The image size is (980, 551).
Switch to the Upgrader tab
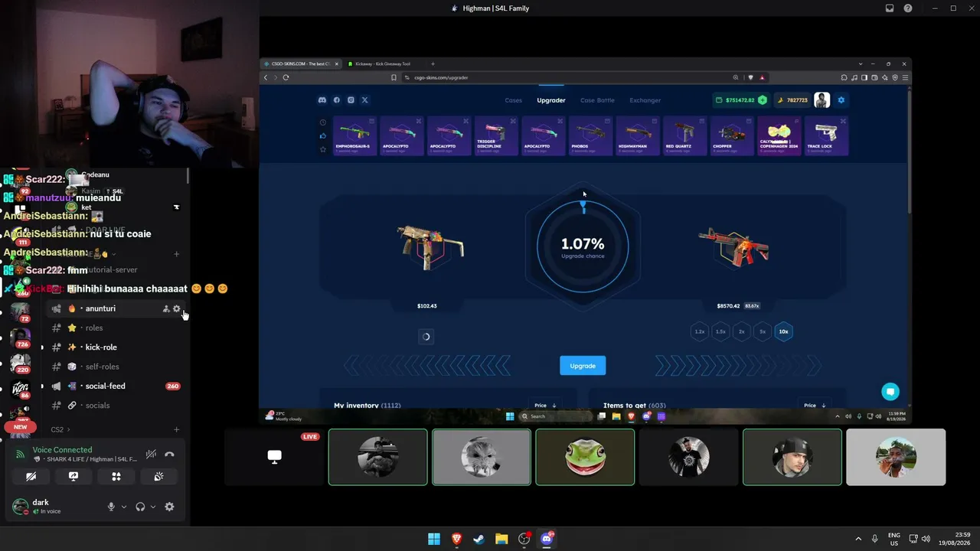551,100
